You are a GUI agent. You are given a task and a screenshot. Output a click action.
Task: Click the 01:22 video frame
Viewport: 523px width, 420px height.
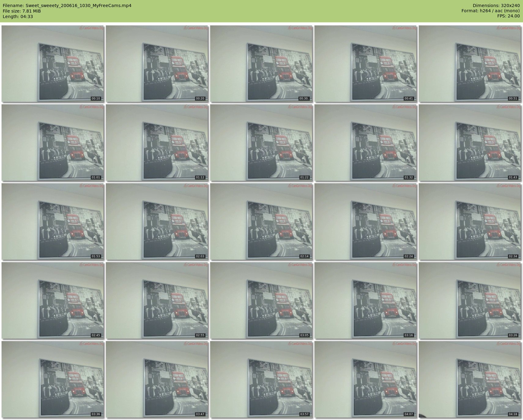click(261, 143)
